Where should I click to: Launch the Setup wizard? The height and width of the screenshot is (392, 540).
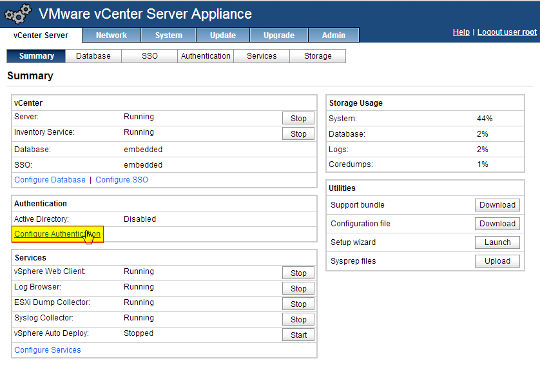click(x=497, y=242)
